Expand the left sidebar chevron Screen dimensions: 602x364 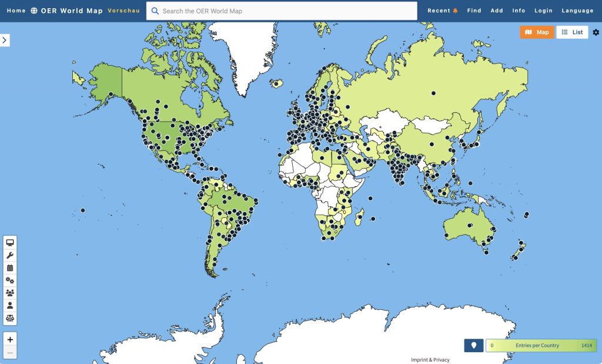click(x=5, y=40)
